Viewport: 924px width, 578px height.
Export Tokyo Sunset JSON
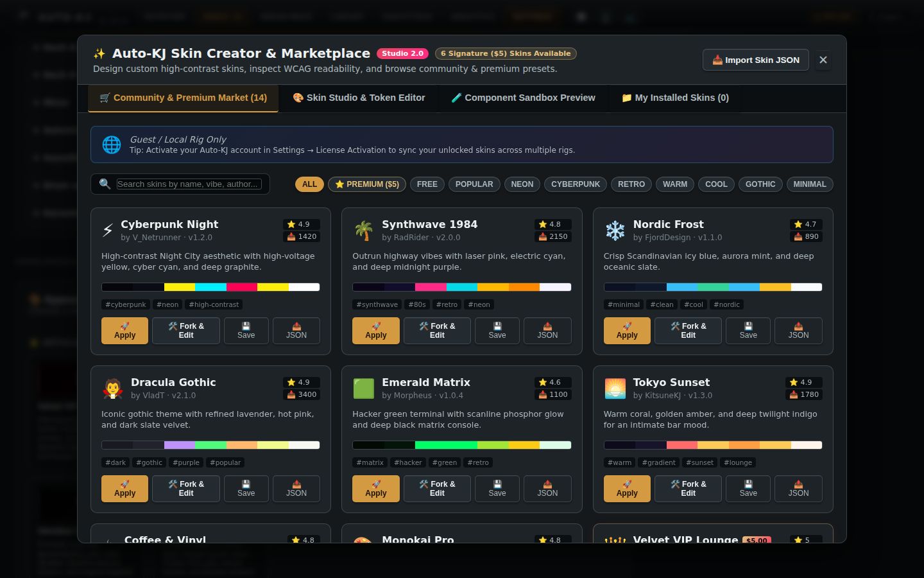(x=798, y=489)
